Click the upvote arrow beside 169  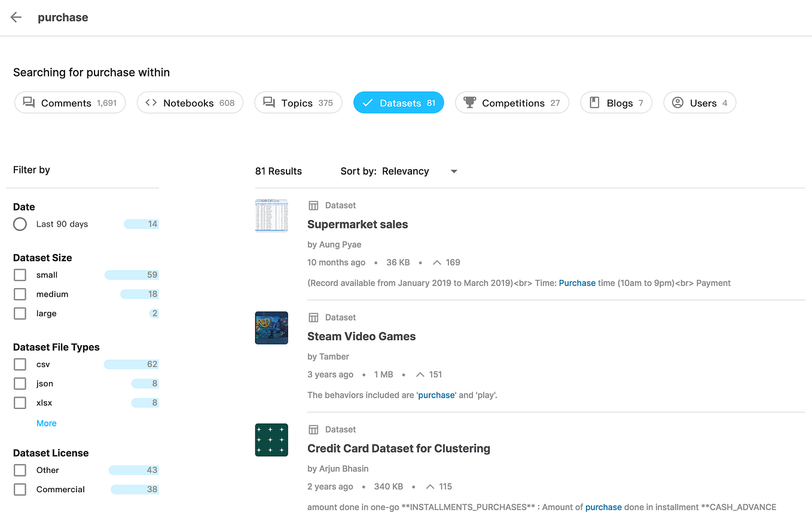tap(436, 262)
